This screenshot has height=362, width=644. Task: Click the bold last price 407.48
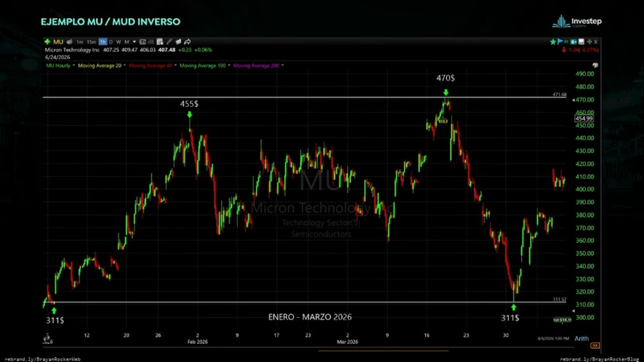coord(167,50)
